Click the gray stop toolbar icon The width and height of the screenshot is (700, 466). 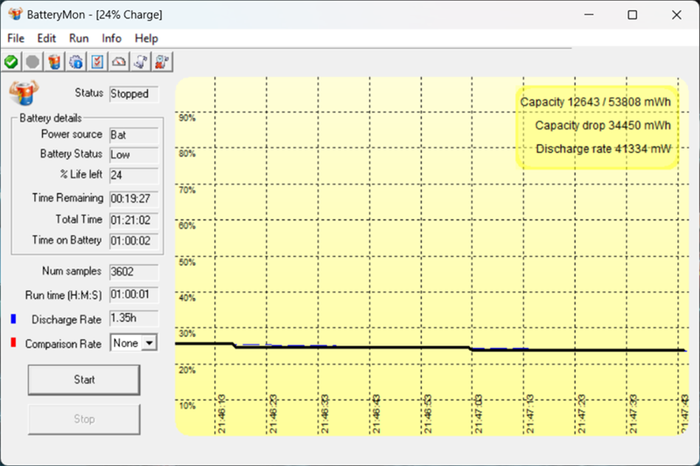(x=33, y=62)
